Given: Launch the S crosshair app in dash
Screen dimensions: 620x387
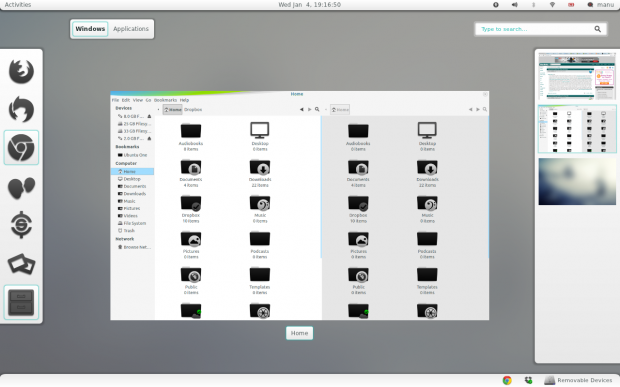Looking at the screenshot, I should click(x=21, y=225).
